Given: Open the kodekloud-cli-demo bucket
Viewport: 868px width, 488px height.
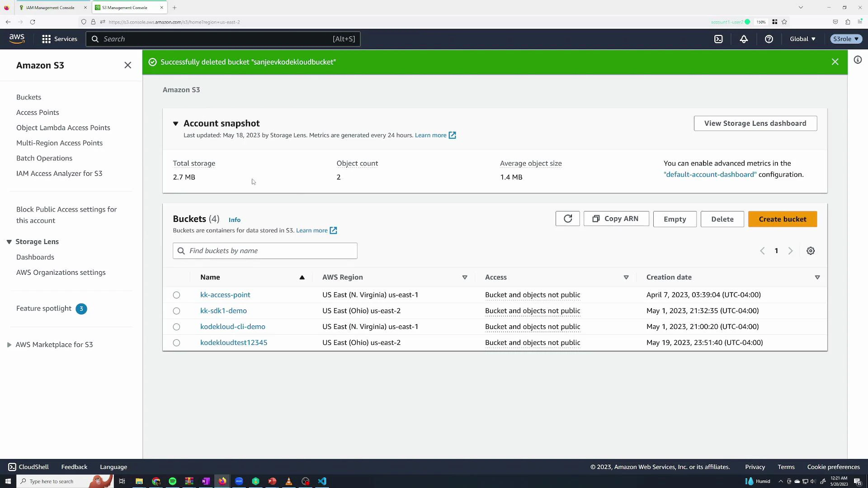Looking at the screenshot, I should click(233, 326).
